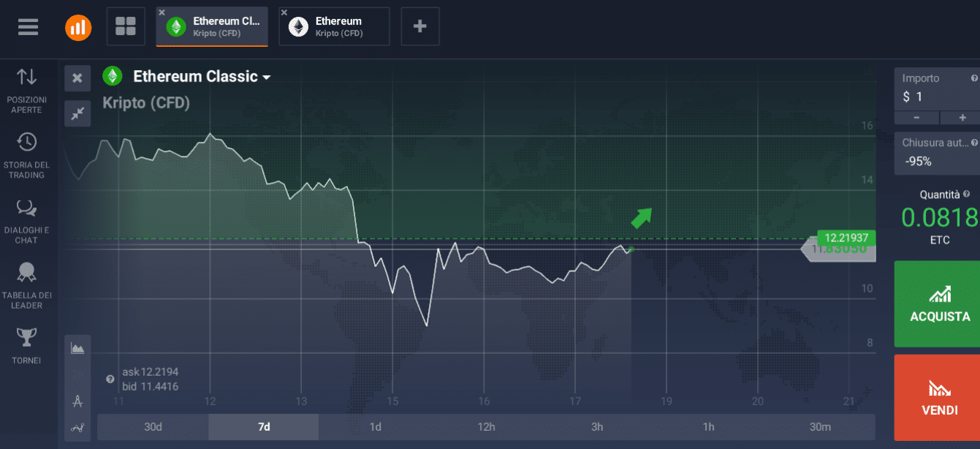Show help for Importo
The width and height of the screenshot is (980, 449).
tap(974, 78)
